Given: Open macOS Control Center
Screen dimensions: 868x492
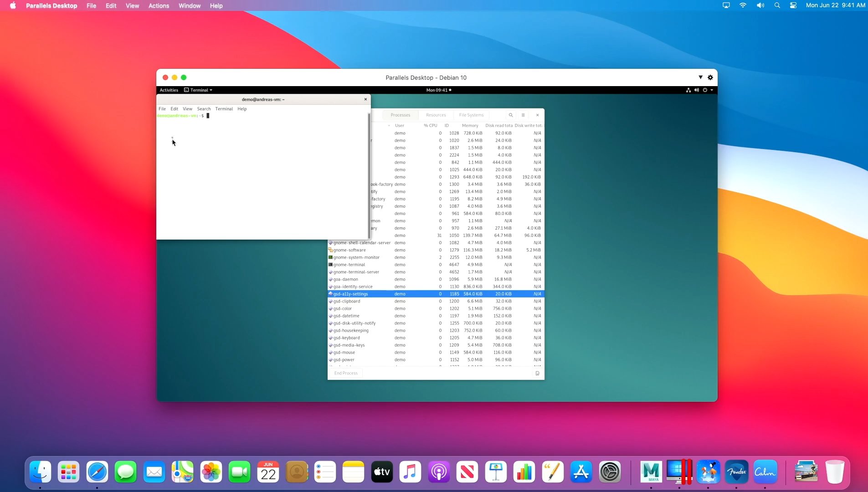Looking at the screenshot, I should [x=793, y=5].
